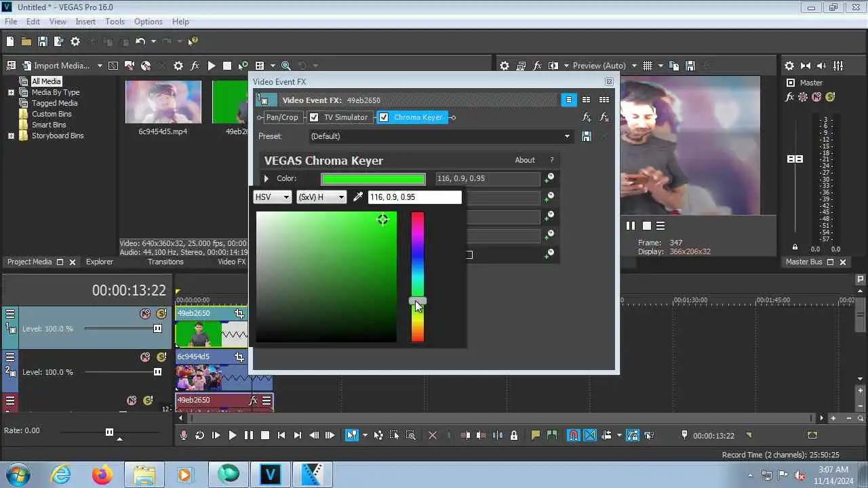Open the Options menu
The height and width of the screenshot is (488, 868).
click(x=148, y=22)
